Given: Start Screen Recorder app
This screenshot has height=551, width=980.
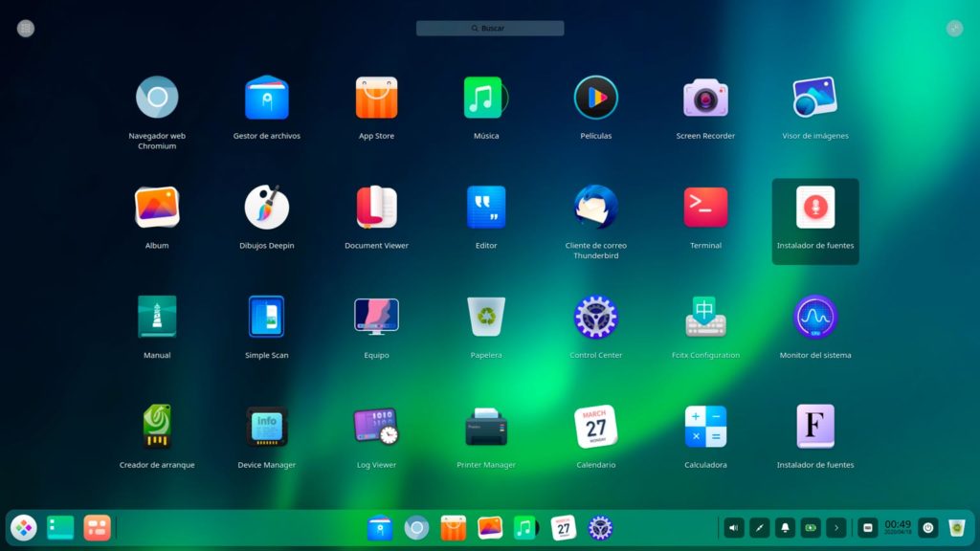Looking at the screenshot, I should click(705, 98).
